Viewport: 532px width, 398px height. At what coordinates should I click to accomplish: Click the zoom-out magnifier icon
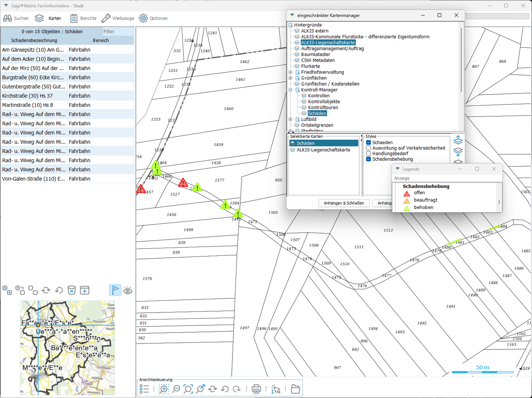tap(176, 389)
